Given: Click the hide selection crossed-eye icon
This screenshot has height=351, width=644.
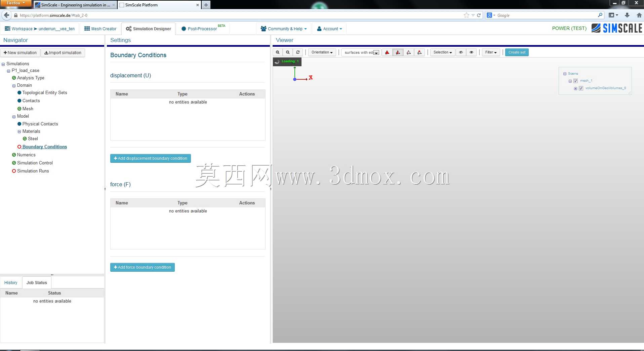Looking at the screenshot, I should [461, 52].
